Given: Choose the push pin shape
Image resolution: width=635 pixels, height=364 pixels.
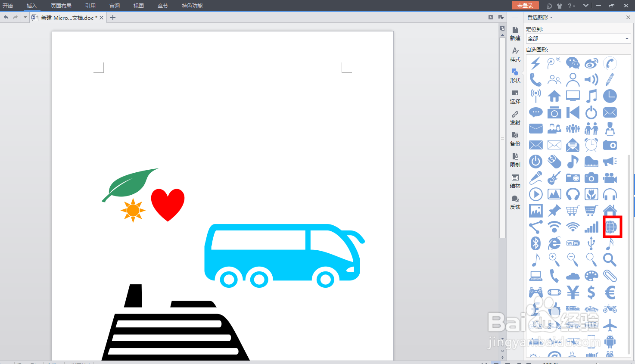Looking at the screenshot, I should [x=554, y=211].
